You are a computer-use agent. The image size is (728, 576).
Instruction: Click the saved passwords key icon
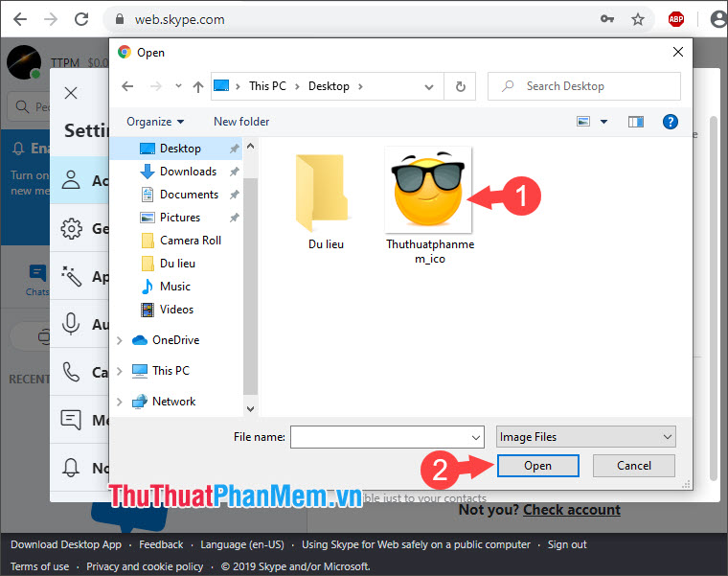(606, 19)
